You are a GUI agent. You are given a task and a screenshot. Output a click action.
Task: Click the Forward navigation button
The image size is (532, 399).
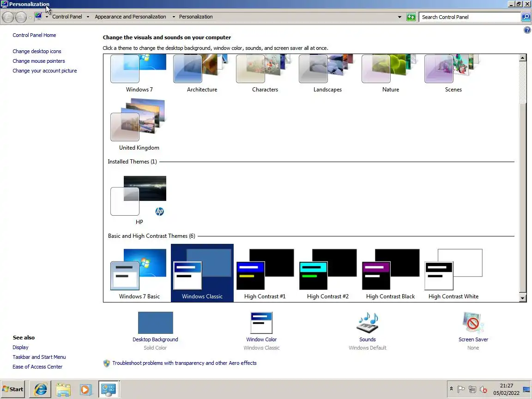coord(21,17)
